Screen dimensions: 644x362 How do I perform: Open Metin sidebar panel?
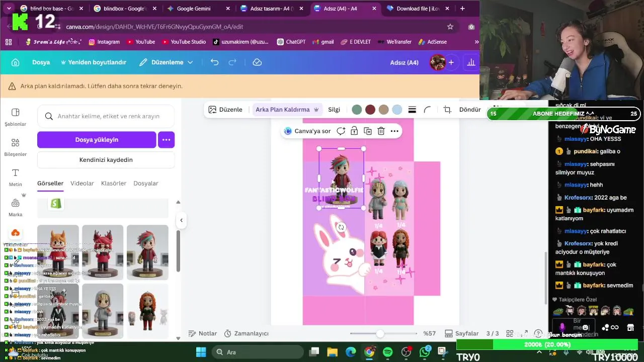pos(15,177)
